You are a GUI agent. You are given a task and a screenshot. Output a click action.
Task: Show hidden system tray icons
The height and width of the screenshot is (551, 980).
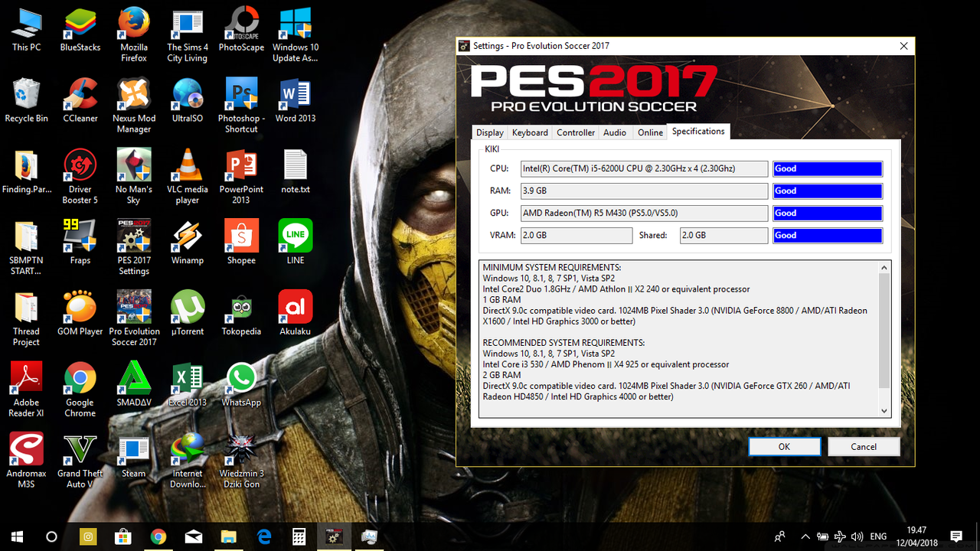point(805,536)
